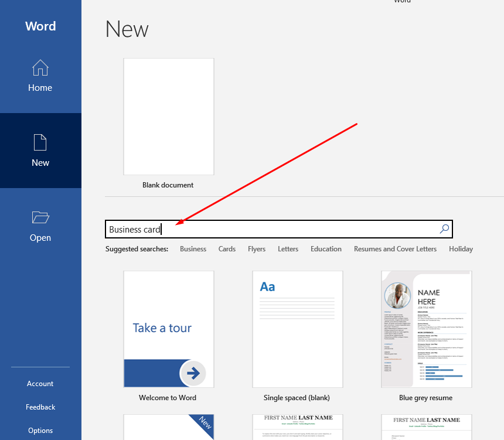The width and height of the screenshot is (504, 440).
Task: Click the Home house icon in sidebar
Action: click(x=40, y=68)
